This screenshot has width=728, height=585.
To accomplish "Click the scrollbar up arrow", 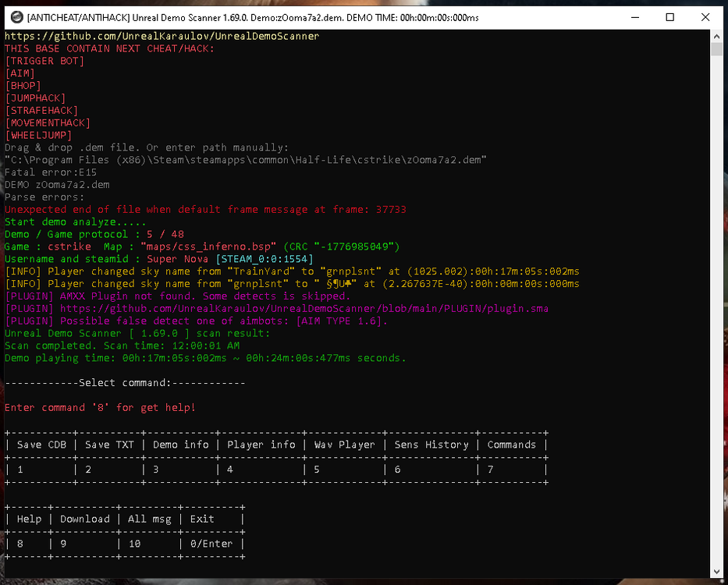I will 717,36.
